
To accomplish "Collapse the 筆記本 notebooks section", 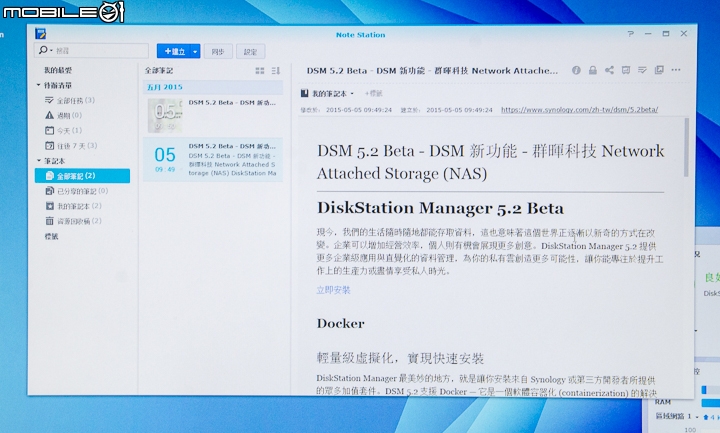I will point(39,161).
